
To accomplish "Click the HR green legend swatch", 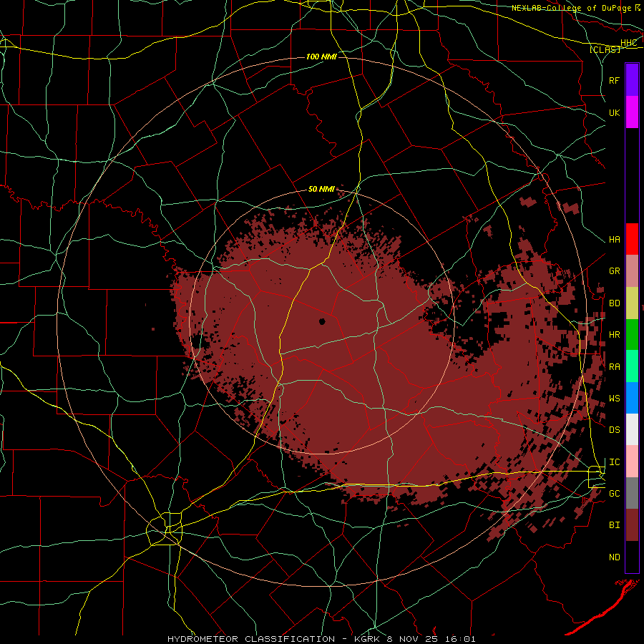I will (632, 335).
